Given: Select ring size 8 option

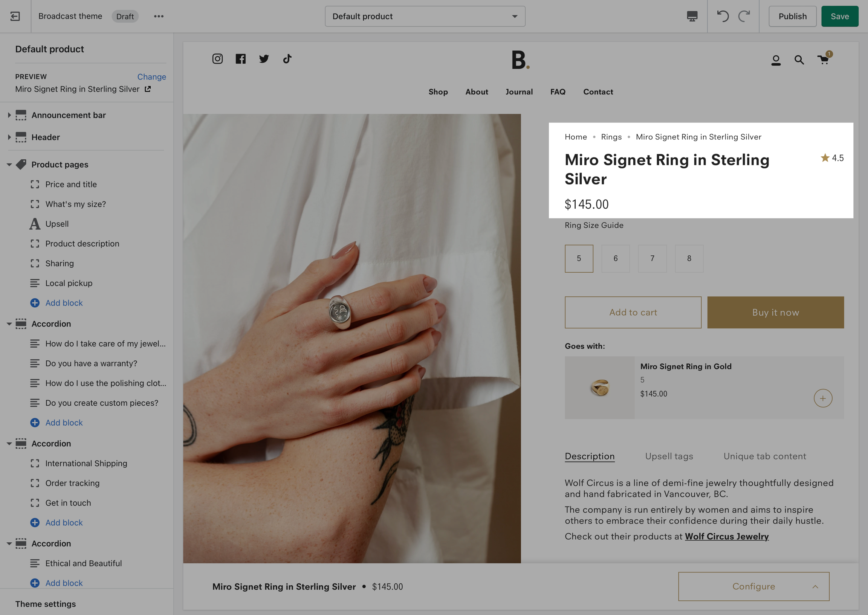Looking at the screenshot, I should (689, 258).
